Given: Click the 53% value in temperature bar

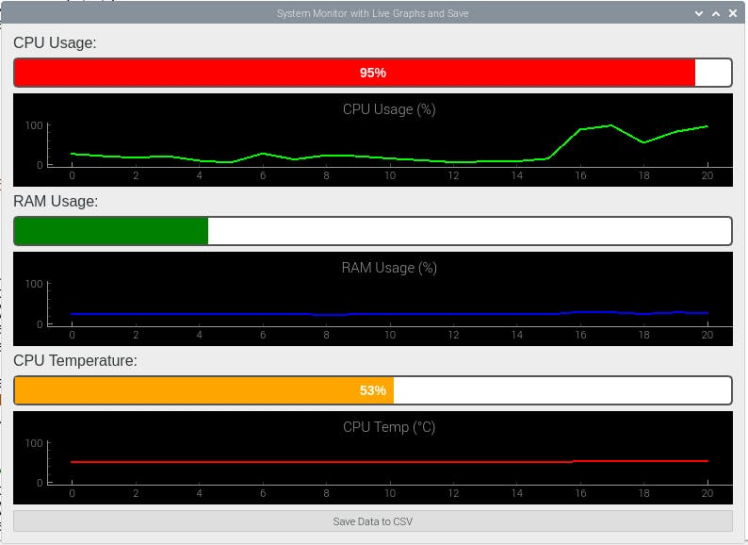Looking at the screenshot, I should pos(373,390).
